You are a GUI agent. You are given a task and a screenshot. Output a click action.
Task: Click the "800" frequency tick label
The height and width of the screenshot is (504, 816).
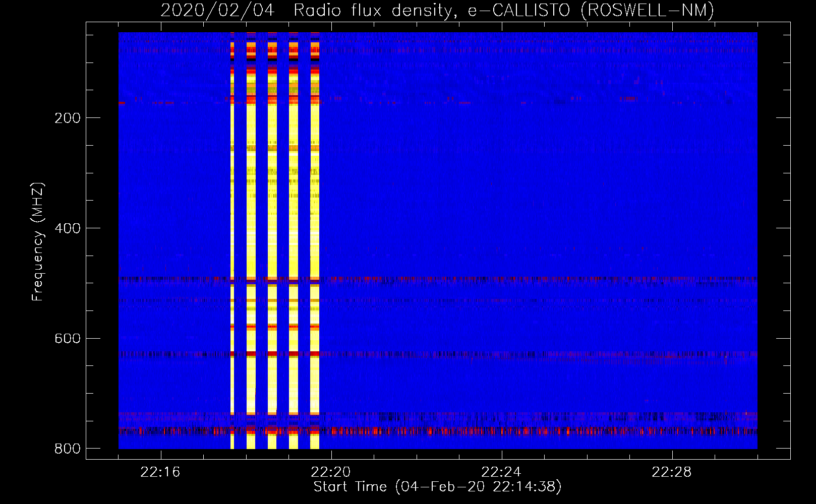point(68,449)
